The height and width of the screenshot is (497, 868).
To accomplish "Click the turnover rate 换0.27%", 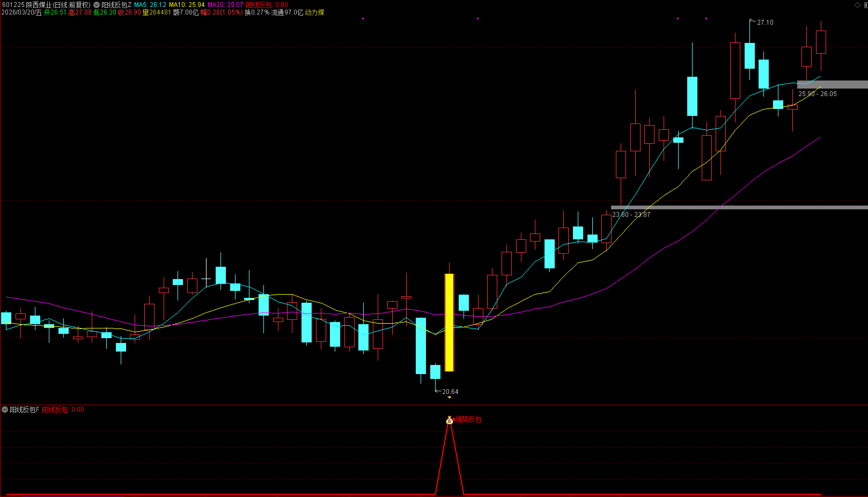I will [x=257, y=12].
